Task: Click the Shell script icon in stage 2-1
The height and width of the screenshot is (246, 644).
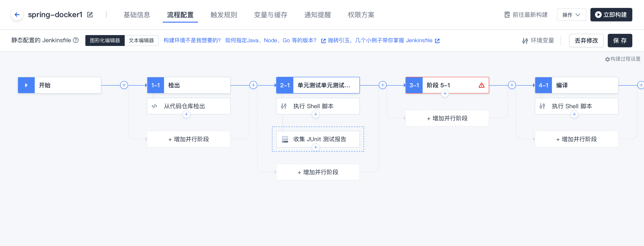Action: point(284,106)
